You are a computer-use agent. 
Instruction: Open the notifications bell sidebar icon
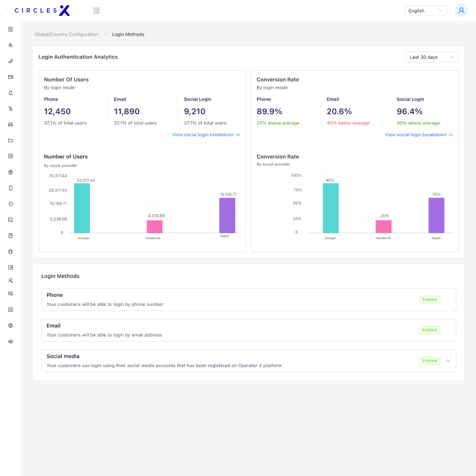(11, 93)
